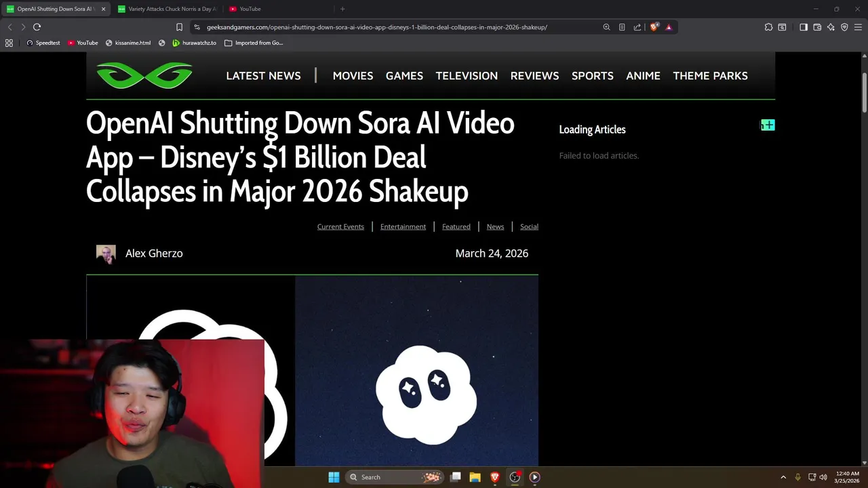
Task: Open Brave Wallet icon in toolbar
Action: [x=817, y=27]
